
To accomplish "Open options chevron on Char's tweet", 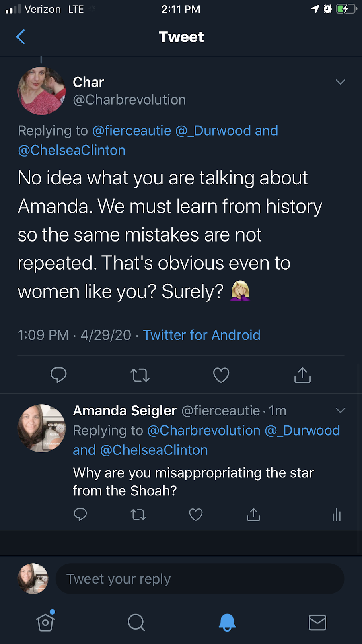I will click(340, 82).
